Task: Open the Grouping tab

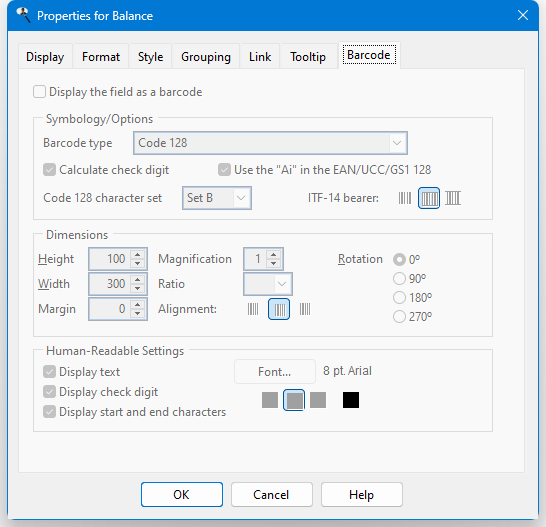Action: [206, 57]
